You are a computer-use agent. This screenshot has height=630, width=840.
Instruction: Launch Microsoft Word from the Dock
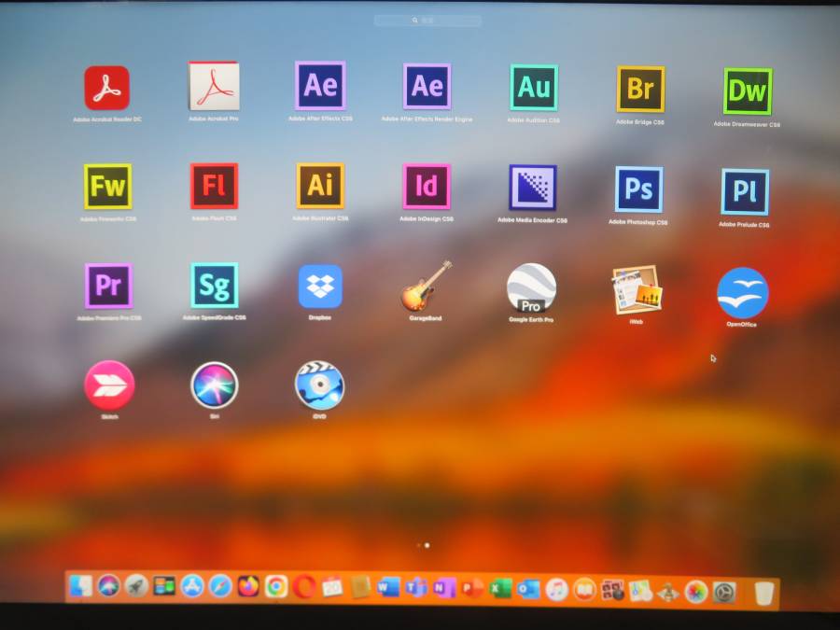[388, 588]
